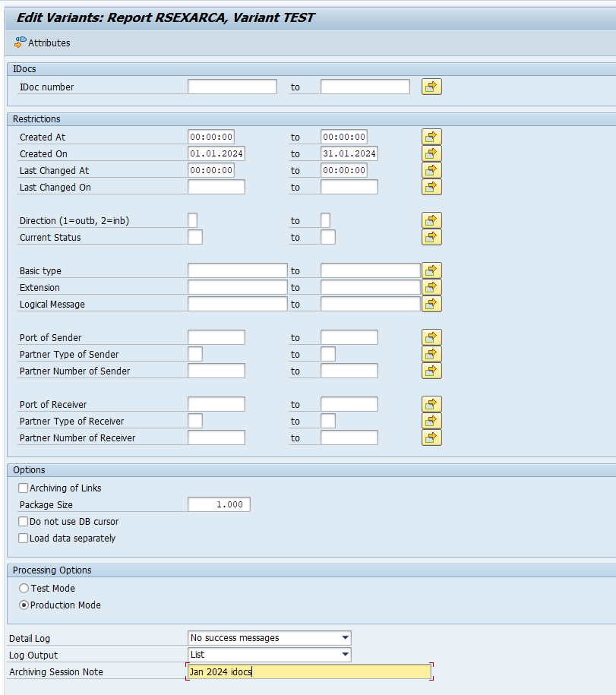
Task: Open multiple selection for Direction field
Action: coord(431,220)
